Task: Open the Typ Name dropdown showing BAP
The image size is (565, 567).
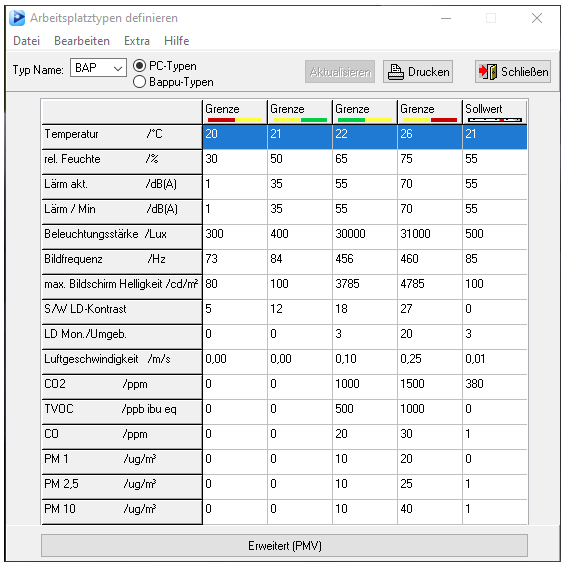Action: (x=98, y=68)
